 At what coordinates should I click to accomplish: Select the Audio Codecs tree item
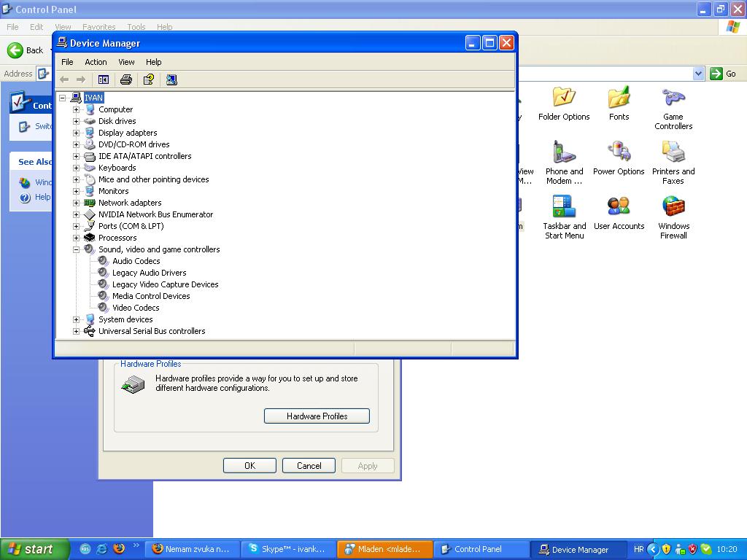(x=136, y=261)
